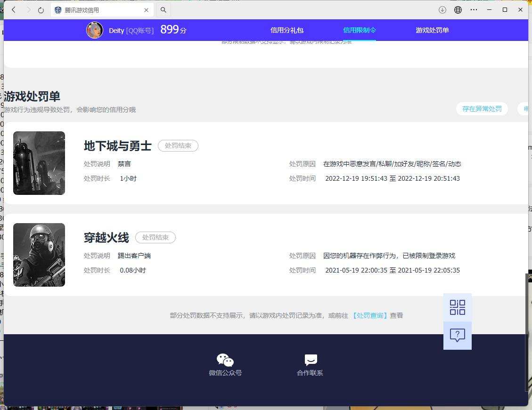Viewport: 532px width, 410px height.
Task: Reload the page with the refresh icon
Action: point(41,10)
